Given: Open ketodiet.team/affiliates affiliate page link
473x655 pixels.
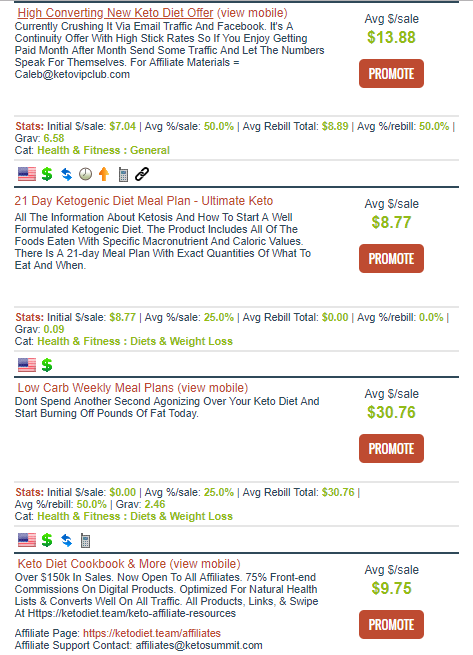Looking at the screenshot, I should tap(152, 633).
